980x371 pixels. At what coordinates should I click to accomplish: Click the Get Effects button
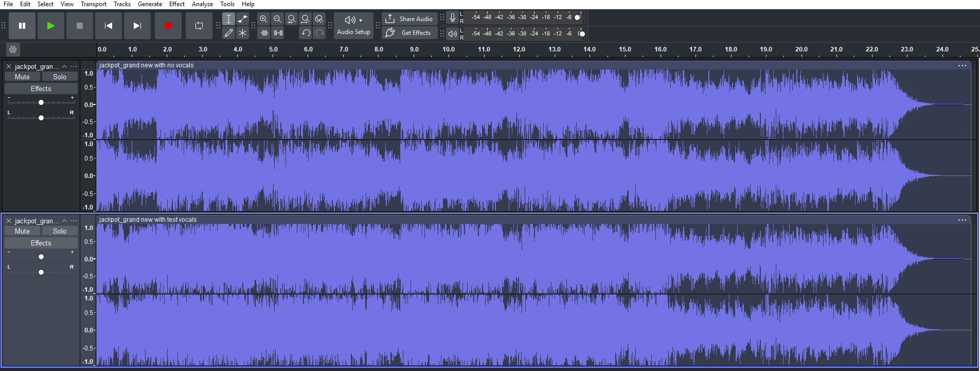[x=409, y=33]
